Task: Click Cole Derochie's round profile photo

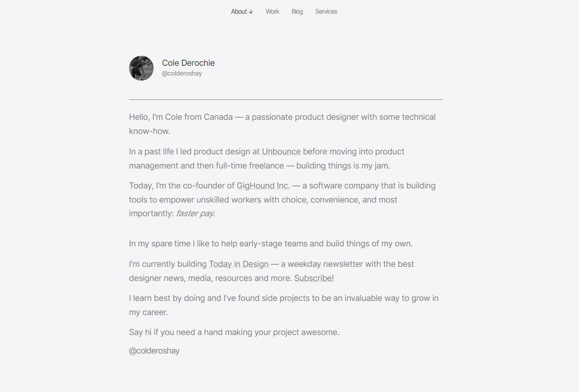Action: (x=141, y=68)
